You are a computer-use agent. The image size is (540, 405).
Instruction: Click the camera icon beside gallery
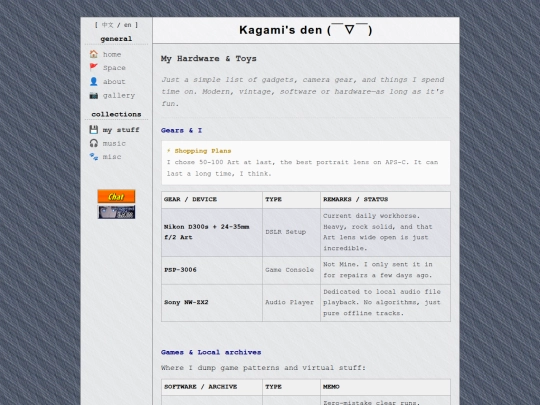(x=94, y=95)
